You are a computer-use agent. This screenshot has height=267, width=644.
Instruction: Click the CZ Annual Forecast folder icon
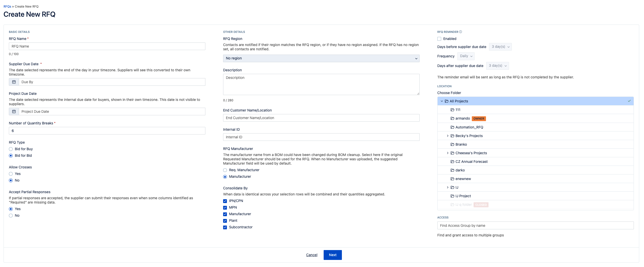click(452, 162)
